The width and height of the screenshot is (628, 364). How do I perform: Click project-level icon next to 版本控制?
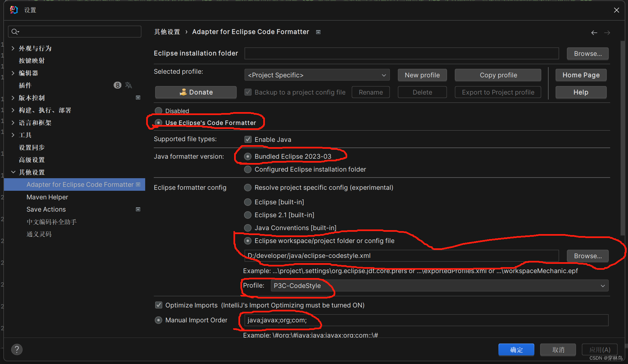point(138,98)
